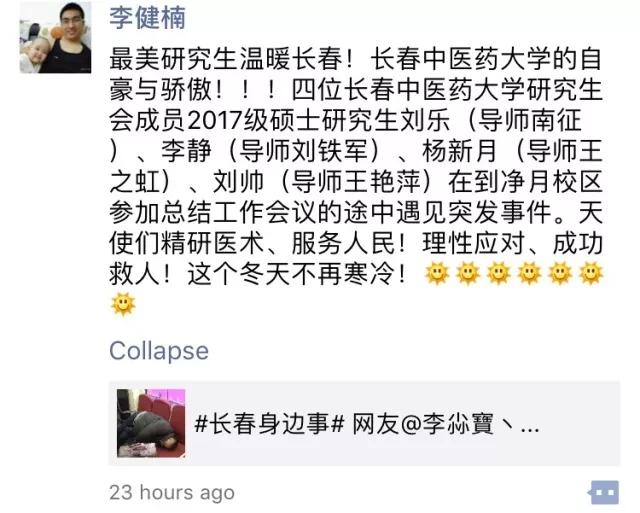Open 李健楠's profile avatar photo
Viewport: 640px width, 513px height.
56,38
